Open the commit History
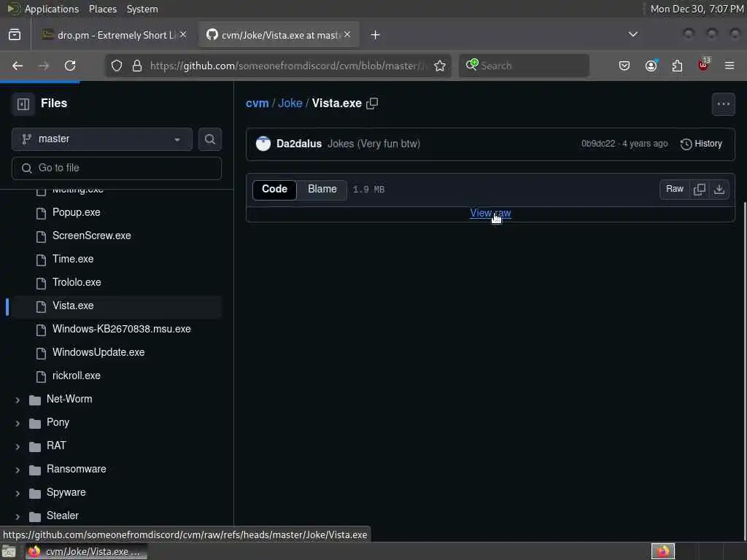The image size is (747, 560). point(701,144)
